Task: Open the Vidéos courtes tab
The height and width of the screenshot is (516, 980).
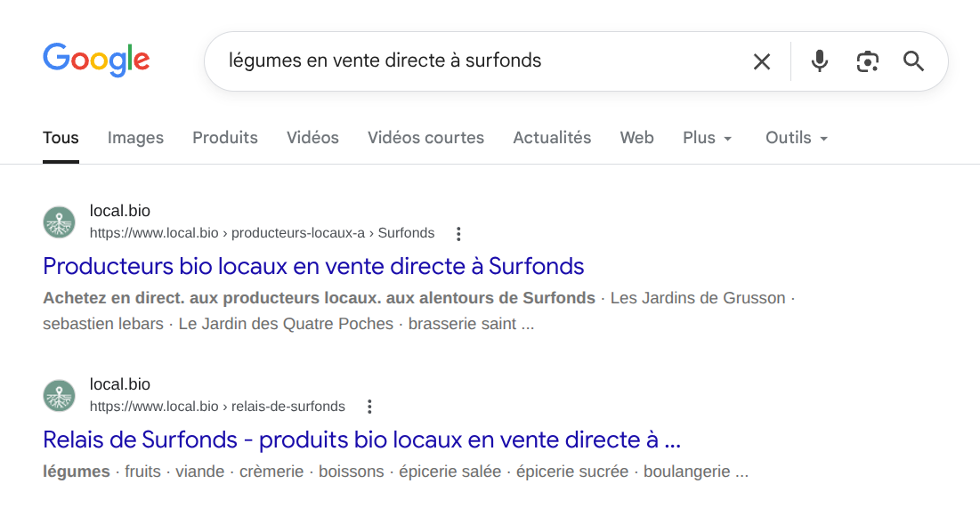Action: (x=425, y=138)
